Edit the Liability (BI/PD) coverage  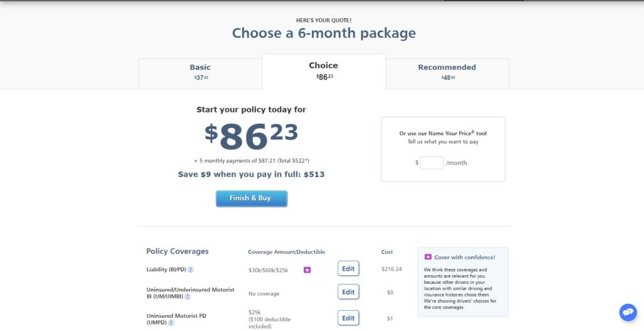coord(348,268)
